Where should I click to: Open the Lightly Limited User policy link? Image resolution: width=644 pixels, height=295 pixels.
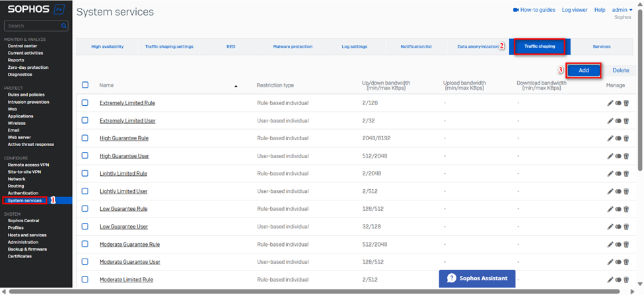click(x=124, y=191)
